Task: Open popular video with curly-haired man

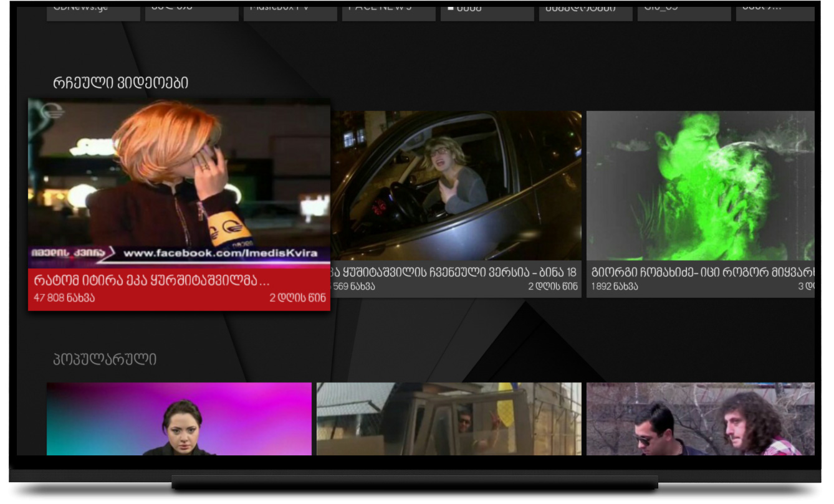Action: click(700, 419)
